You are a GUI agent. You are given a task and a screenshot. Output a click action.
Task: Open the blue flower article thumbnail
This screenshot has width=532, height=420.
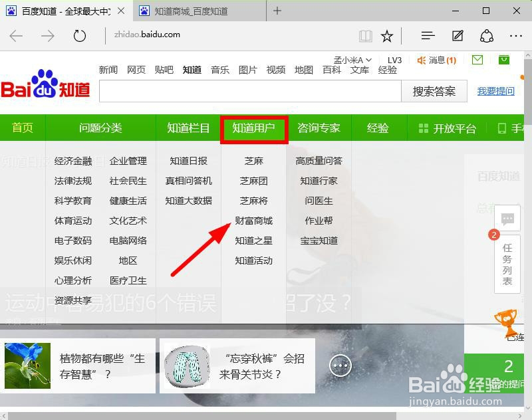point(27,366)
